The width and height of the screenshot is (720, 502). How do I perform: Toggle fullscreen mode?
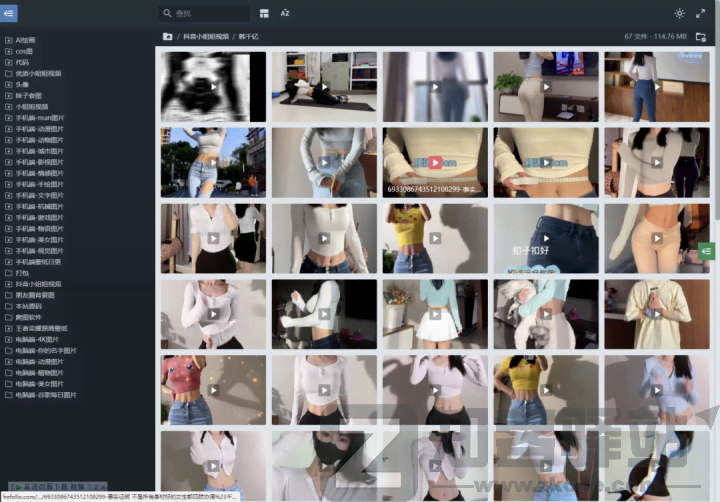700,14
